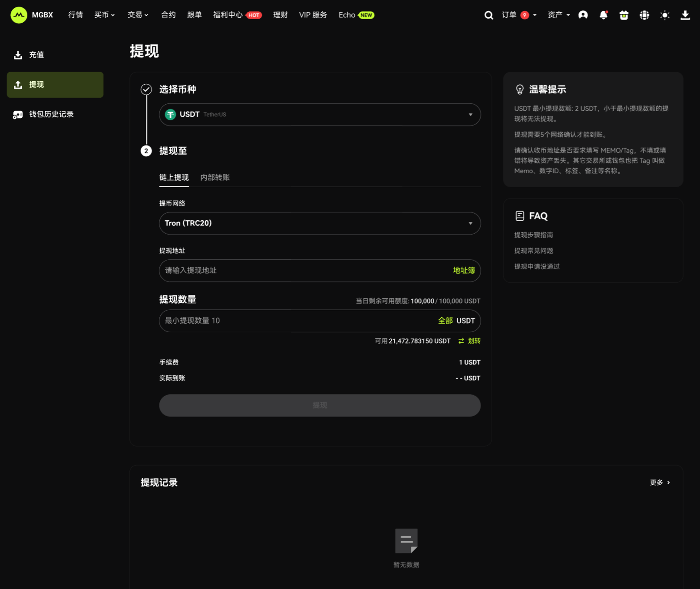Open the 提现步骤指南 FAQ link
This screenshot has width=700, height=589.
[533, 235]
